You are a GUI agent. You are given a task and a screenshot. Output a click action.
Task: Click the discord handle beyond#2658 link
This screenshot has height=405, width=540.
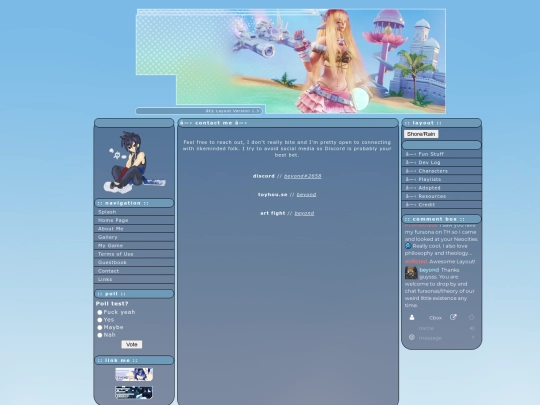[302, 176]
